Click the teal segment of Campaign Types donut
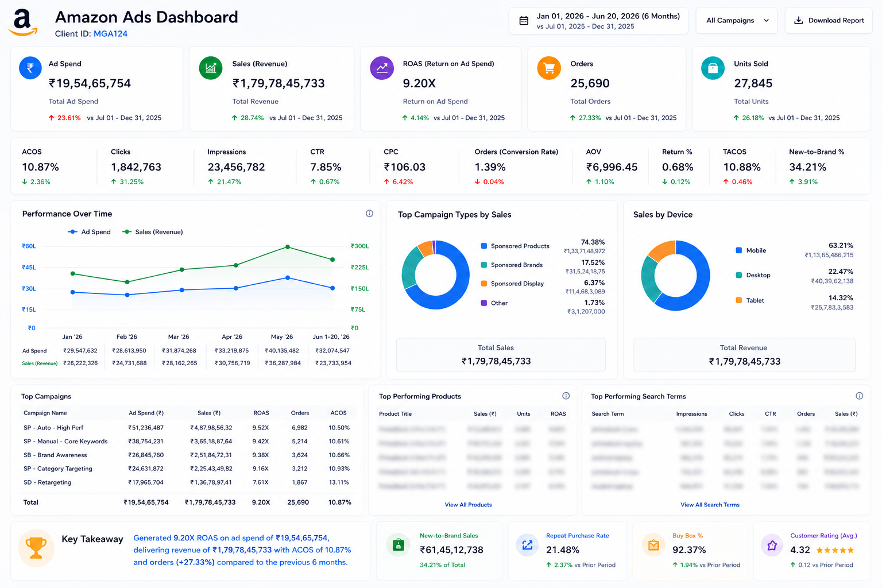This screenshot has height=588, width=882. pyautogui.click(x=411, y=268)
